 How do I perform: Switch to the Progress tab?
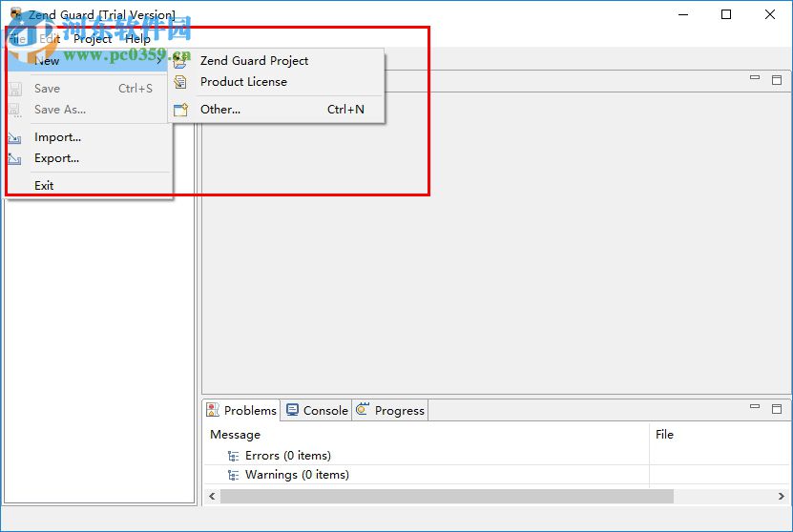pyautogui.click(x=390, y=410)
